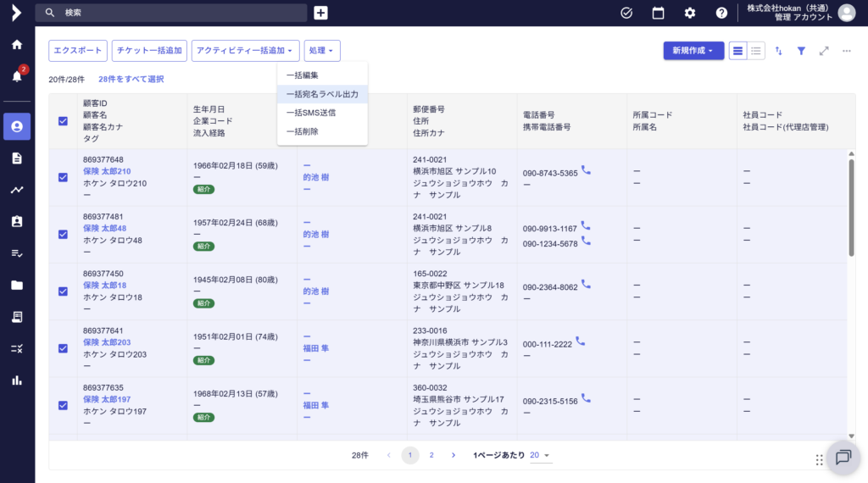Image resolution: width=868 pixels, height=483 pixels.
Task: Open the chat widget icon
Action: click(843, 458)
